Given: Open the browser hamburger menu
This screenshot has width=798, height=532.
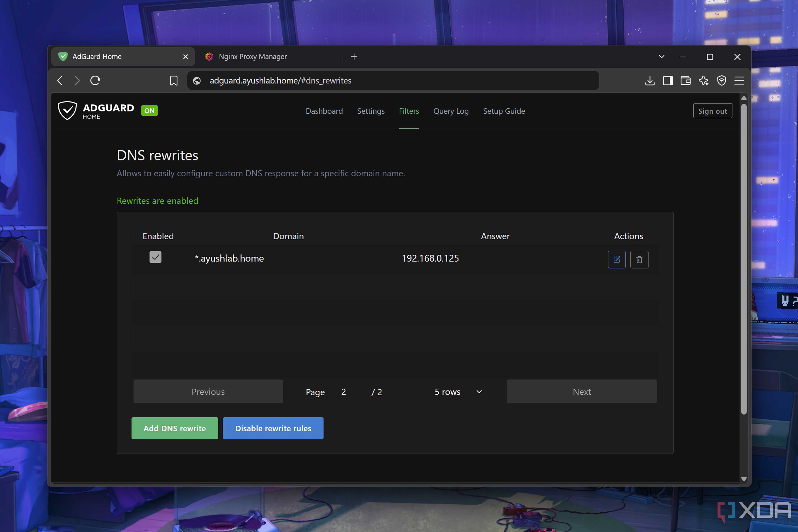Looking at the screenshot, I should coord(739,81).
